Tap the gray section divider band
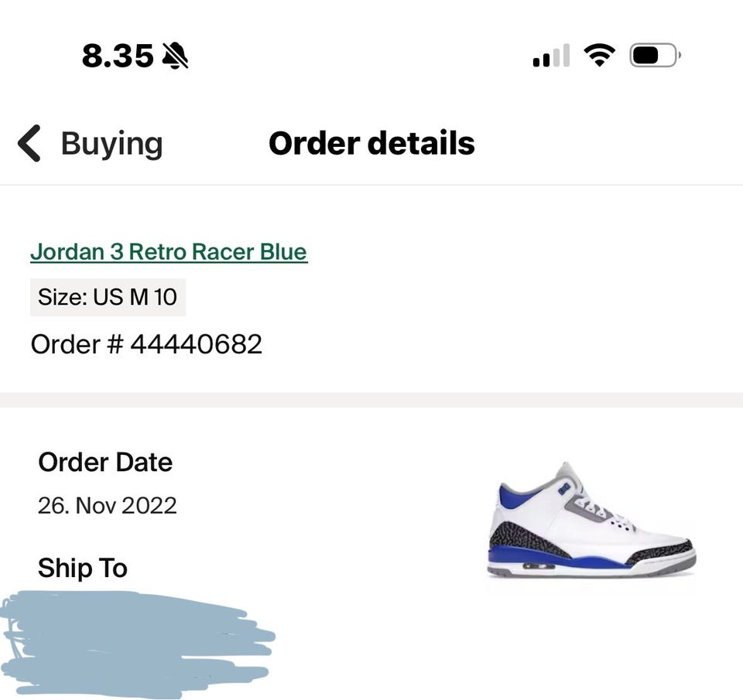 point(371,400)
